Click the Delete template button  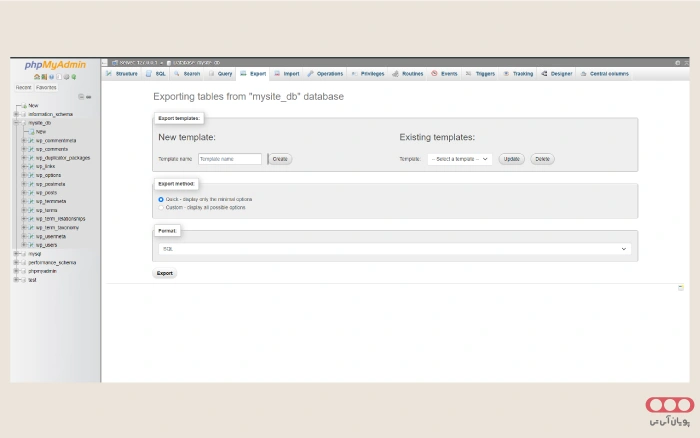click(542, 159)
